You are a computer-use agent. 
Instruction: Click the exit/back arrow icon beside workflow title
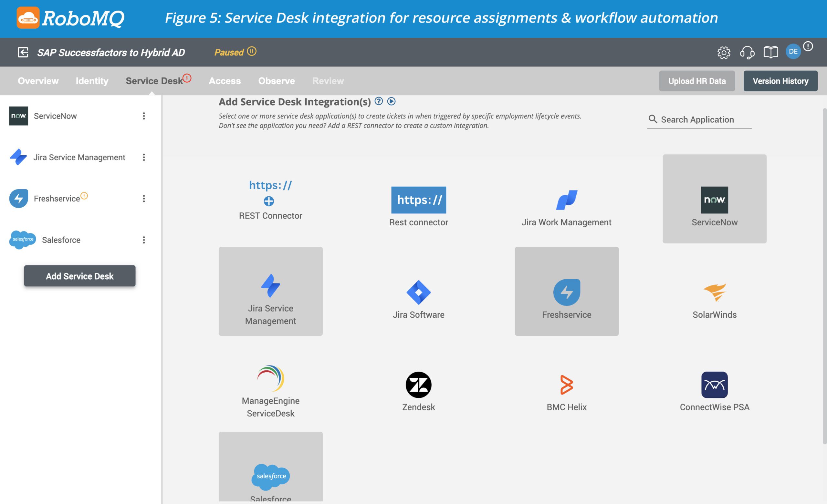coord(23,52)
